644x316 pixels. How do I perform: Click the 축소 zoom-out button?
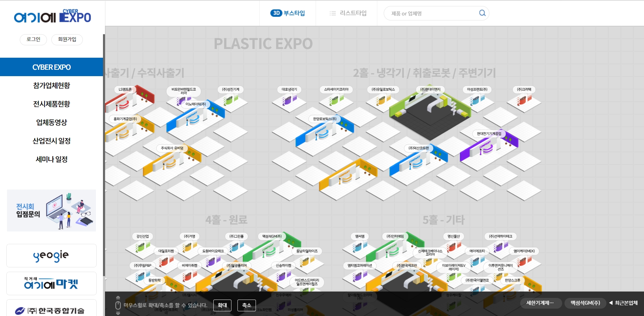pos(247,305)
